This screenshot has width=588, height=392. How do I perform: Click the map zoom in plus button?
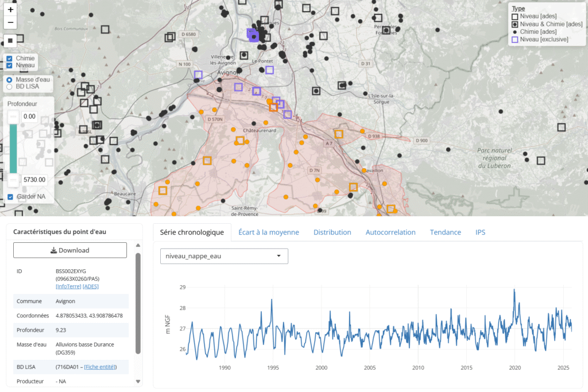coord(10,9)
